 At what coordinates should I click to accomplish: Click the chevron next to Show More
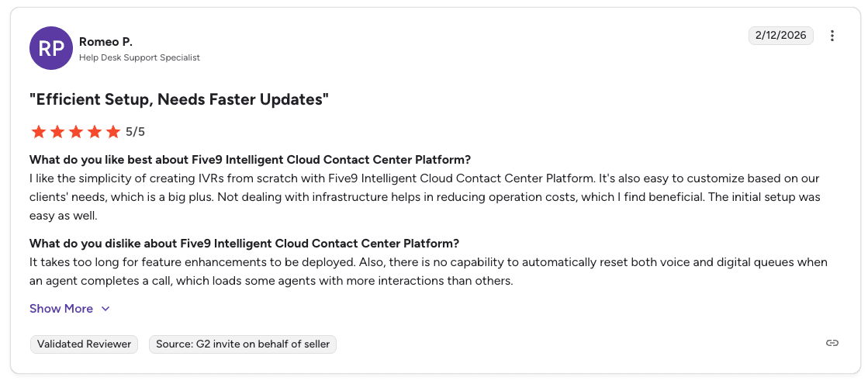point(105,309)
